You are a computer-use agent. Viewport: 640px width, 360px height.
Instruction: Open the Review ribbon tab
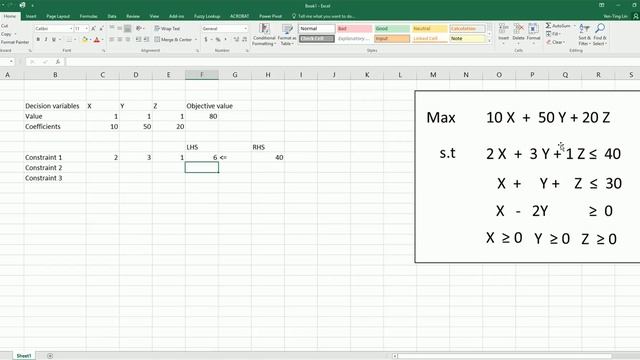(133, 16)
